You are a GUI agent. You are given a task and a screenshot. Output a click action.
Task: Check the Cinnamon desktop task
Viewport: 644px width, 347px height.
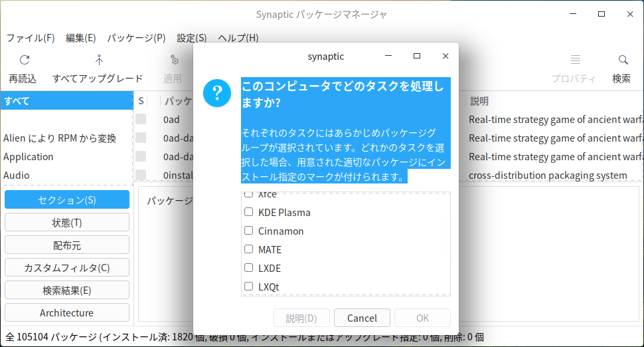coord(248,231)
